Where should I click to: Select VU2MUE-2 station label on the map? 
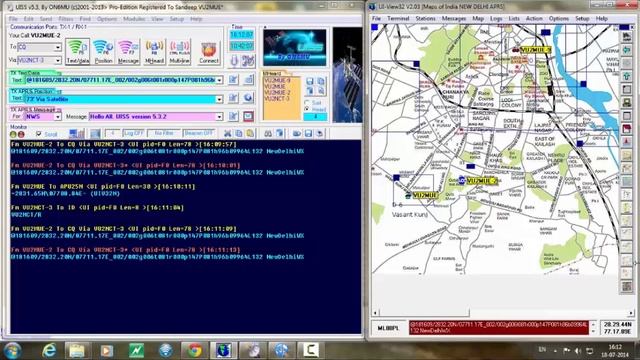[x=482, y=181]
